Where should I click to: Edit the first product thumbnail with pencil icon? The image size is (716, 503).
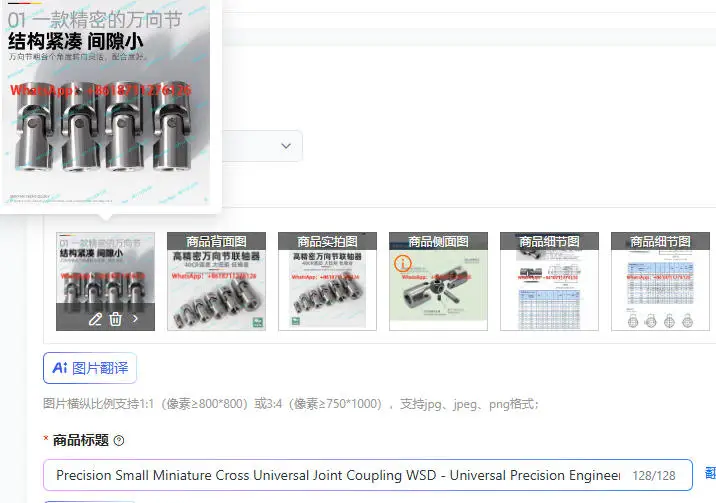click(x=95, y=319)
